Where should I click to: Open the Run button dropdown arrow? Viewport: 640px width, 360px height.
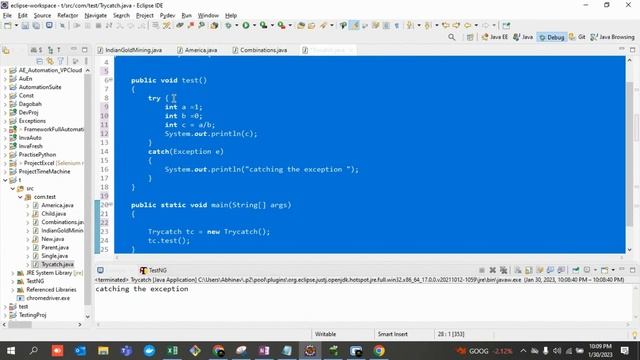coord(254,25)
